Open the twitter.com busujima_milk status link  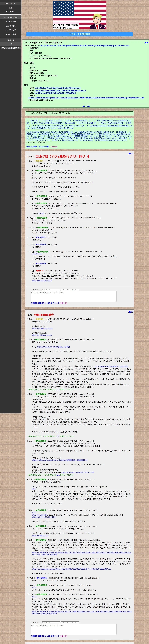pos(59,460)
